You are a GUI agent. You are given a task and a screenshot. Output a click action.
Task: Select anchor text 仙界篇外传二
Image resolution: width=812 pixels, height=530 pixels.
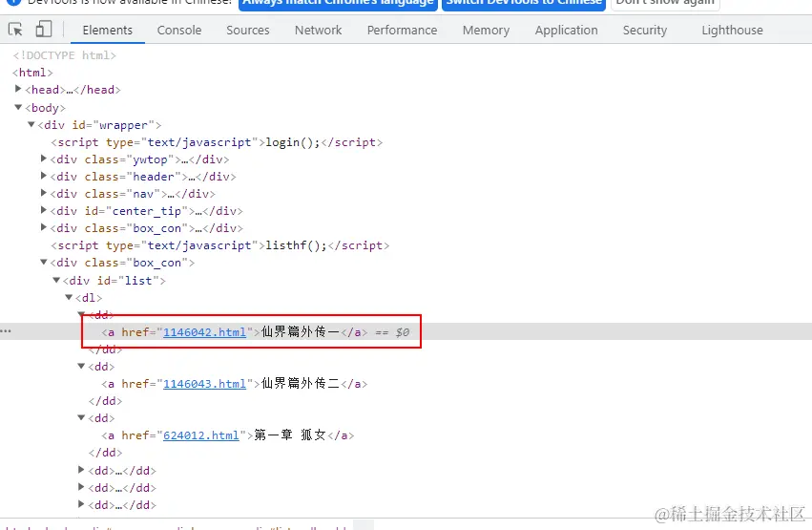(301, 383)
